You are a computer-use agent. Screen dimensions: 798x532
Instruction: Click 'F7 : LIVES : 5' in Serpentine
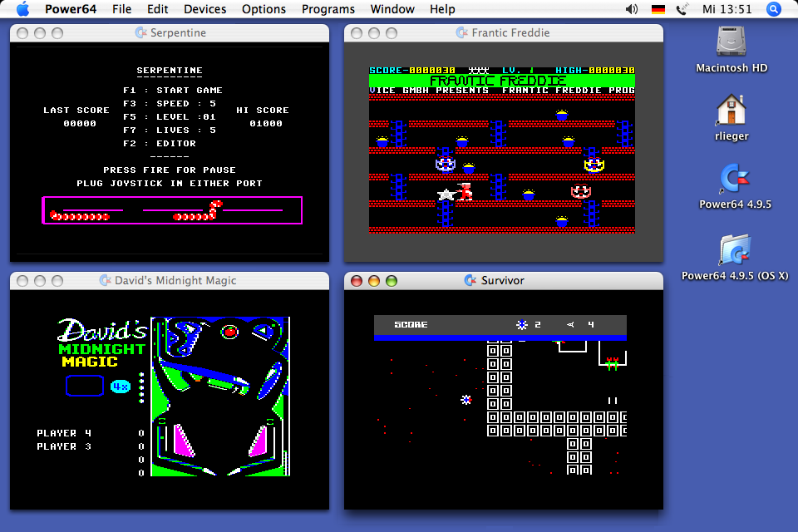[170, 130]
